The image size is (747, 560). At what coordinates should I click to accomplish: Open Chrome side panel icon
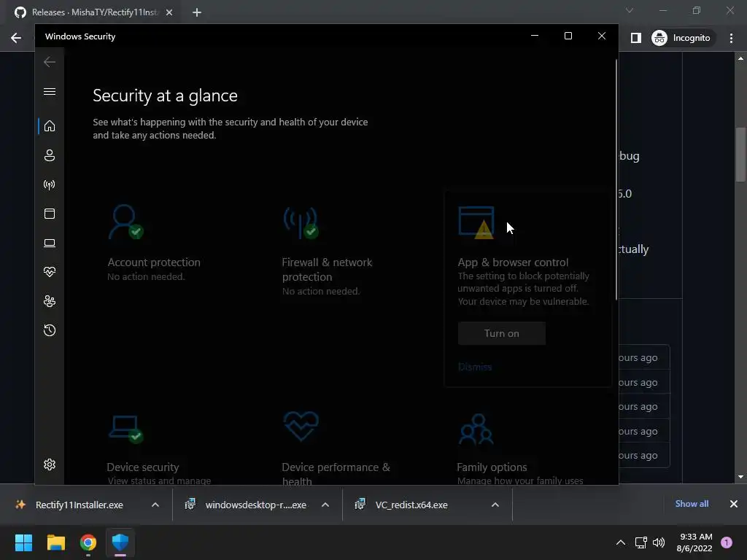click(x=636, y=38)
